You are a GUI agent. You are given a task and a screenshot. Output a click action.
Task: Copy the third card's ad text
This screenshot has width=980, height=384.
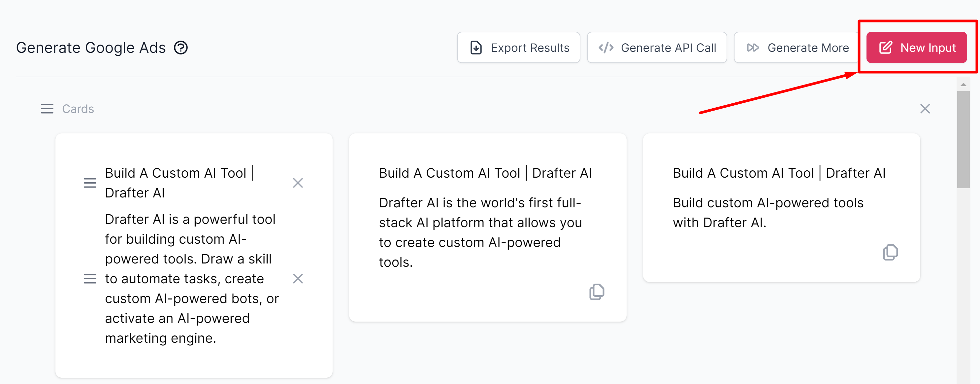pos(890,252)
